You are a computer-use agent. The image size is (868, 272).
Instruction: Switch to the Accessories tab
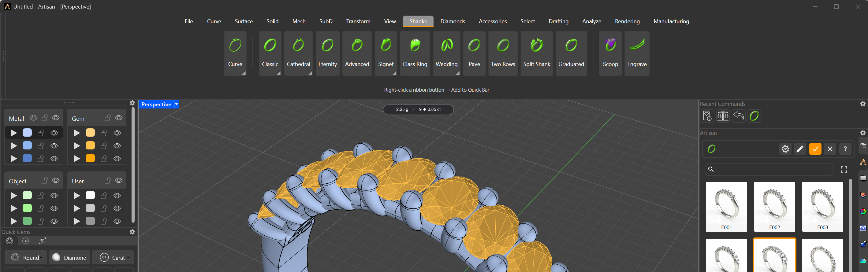[x=493, y=21]
